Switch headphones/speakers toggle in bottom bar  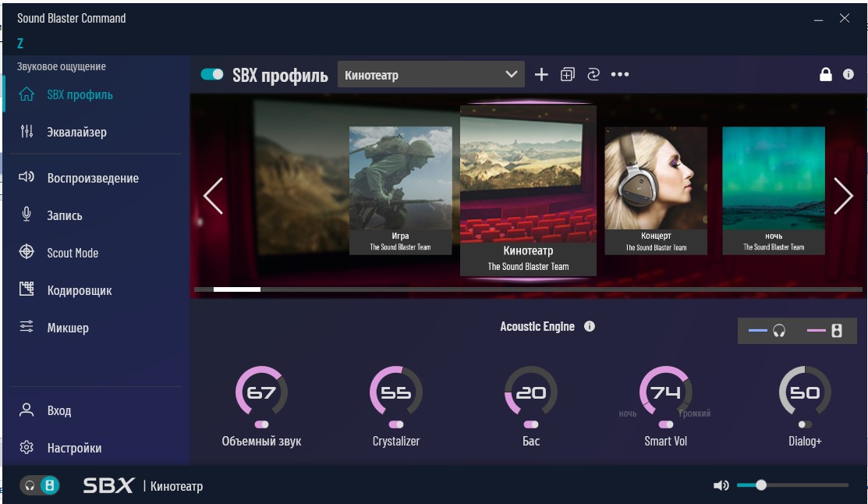click(x=40, y=486)
